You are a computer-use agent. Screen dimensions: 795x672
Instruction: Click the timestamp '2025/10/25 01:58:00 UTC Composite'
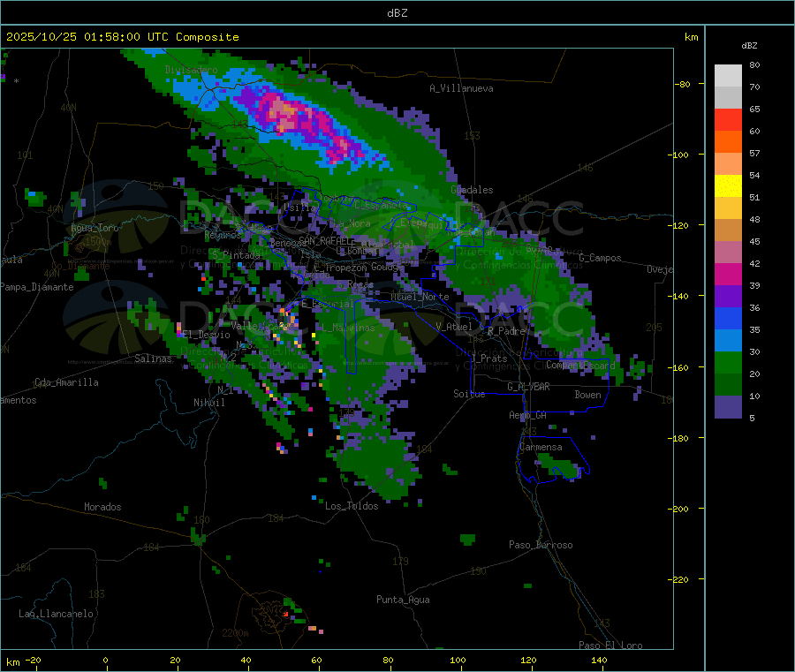point(122,37)
